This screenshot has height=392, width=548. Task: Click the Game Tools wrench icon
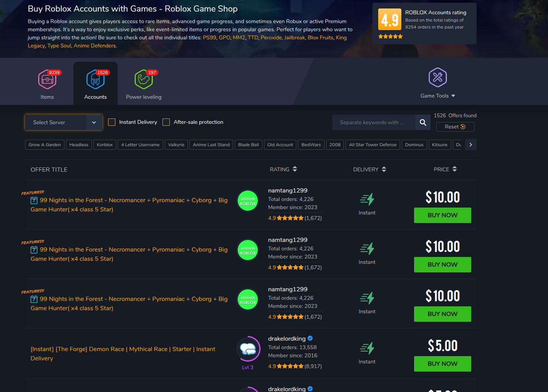pyautogui.click(x=438, y=78)
